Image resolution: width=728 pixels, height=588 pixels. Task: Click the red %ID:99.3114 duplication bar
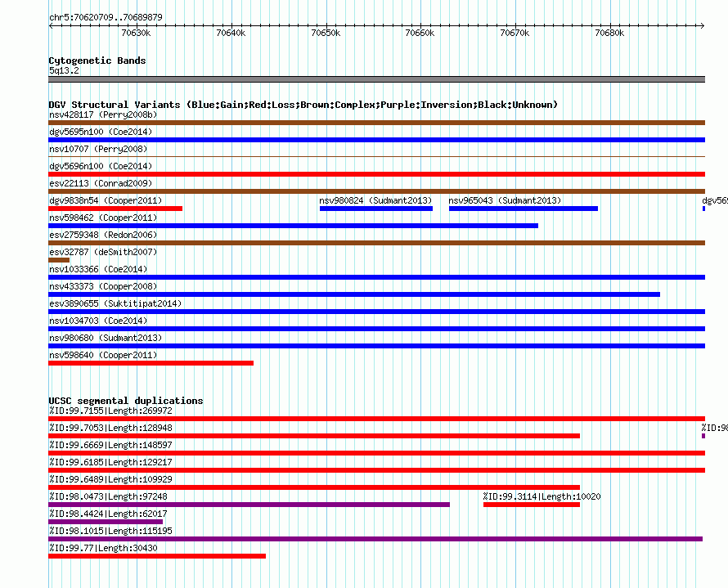532,505
